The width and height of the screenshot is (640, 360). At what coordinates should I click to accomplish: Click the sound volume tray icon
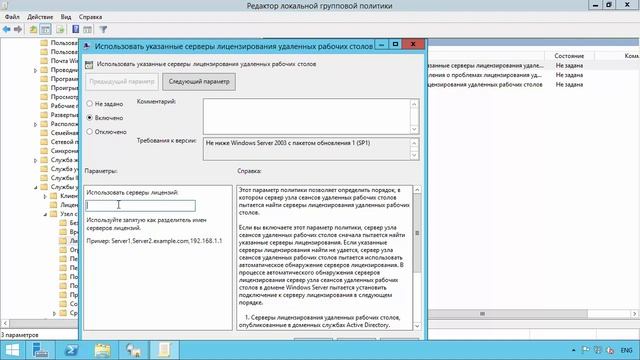(610, 350)
